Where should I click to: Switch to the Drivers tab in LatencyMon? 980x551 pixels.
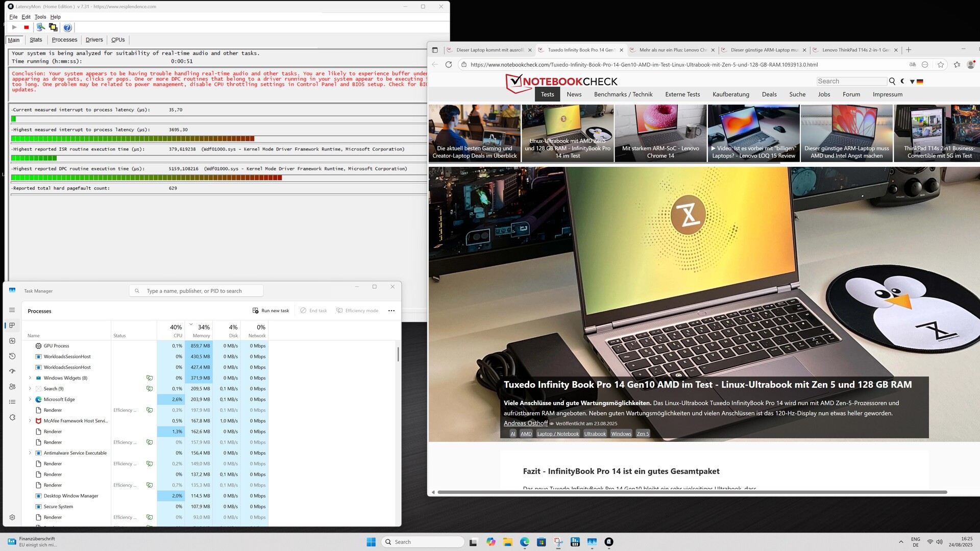point(94,40)
